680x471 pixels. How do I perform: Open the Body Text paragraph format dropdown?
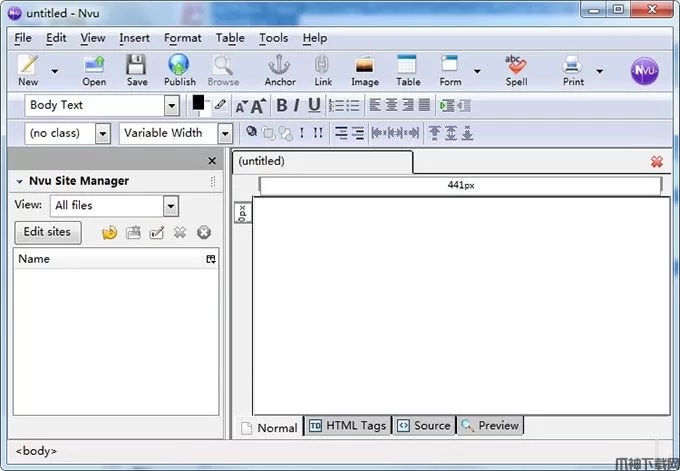point(171,105)
